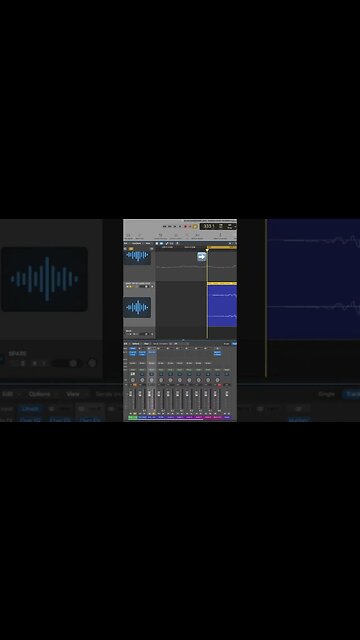The image size is (360, 640).
Task: Click the fader on the green-labeled mixer strip
Action: pos(131,393)
